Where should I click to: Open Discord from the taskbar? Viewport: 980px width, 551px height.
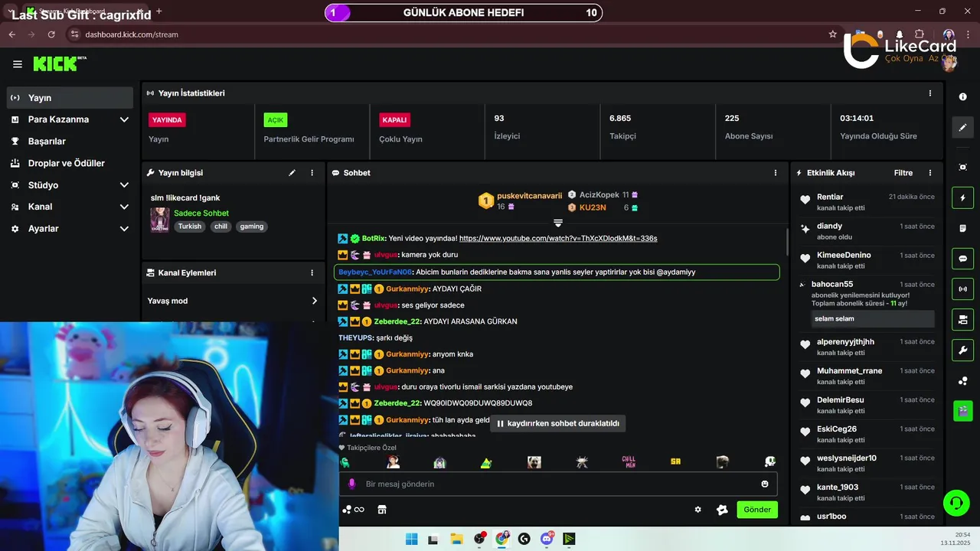[x=547, y=539]
